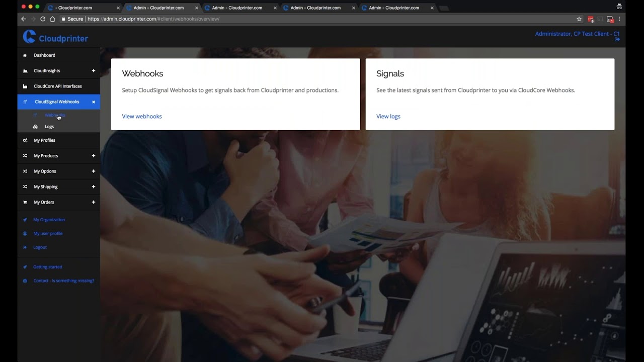Screen dimensions: 644x362
Task: Switch to the first Cloudprinter.com browser tab
Action: tap(83, 8)
